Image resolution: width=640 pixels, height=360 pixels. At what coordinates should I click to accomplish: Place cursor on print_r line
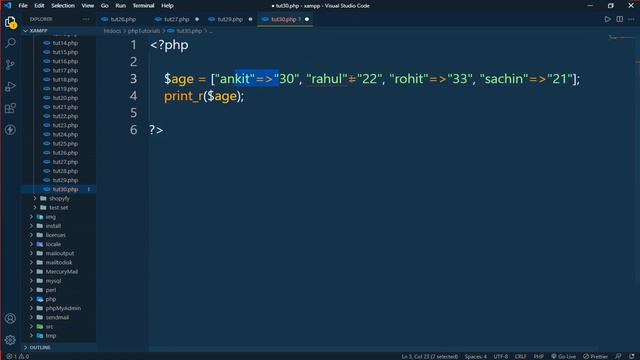pyautogui.click(x=204, y=96)
